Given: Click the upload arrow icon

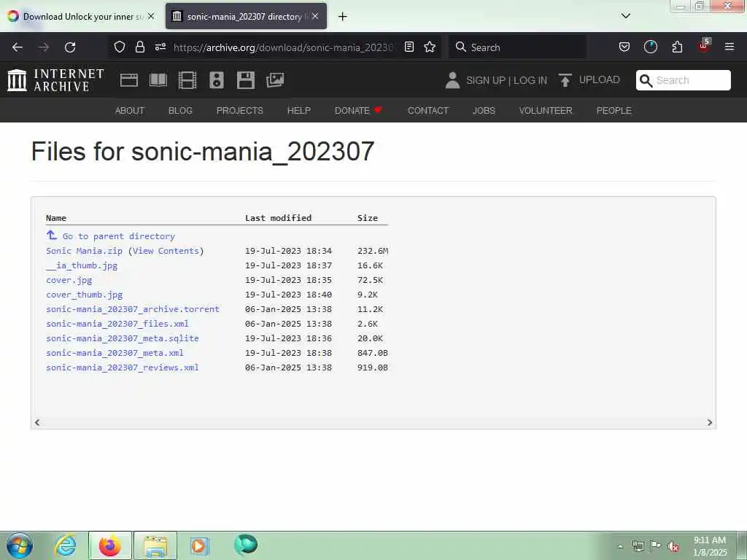Looking at the screenshot, I should coord(565,80).
